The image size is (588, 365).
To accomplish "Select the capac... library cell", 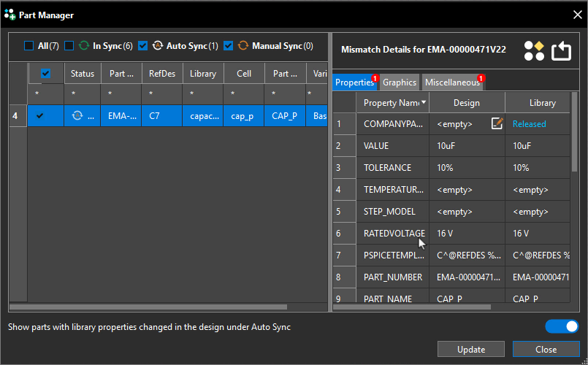I will click(x=203, y=116).
